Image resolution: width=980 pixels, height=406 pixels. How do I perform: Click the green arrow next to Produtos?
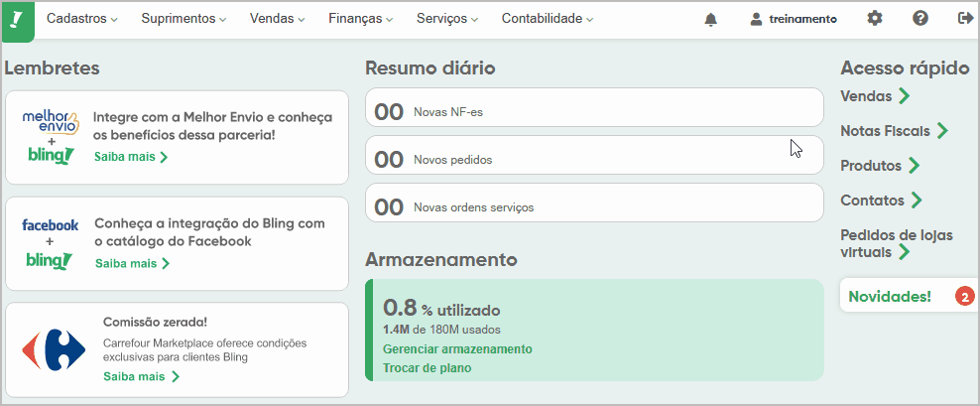tap(914, 166)
